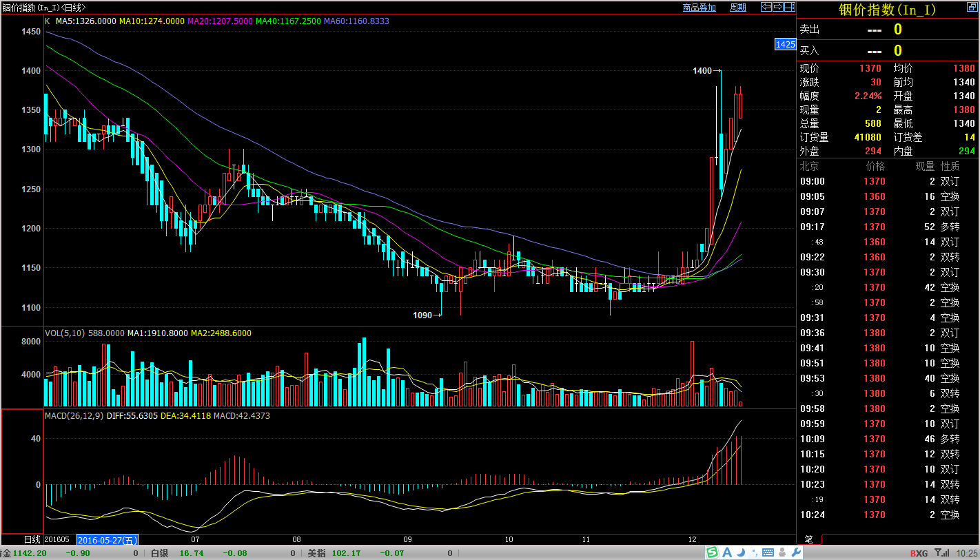Click the restore window icon beside 铟价指数
This screenshot has width=980, height=560.
[969, 8]
